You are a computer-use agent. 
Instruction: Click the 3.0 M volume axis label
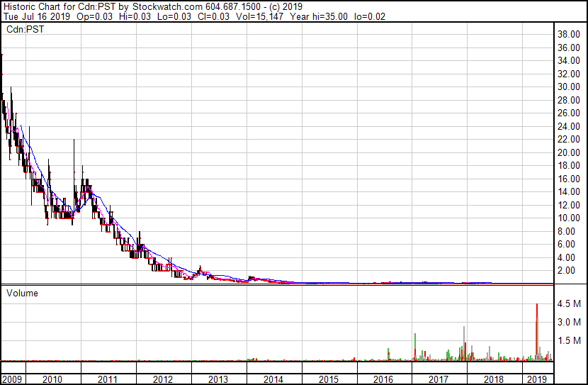569,323
